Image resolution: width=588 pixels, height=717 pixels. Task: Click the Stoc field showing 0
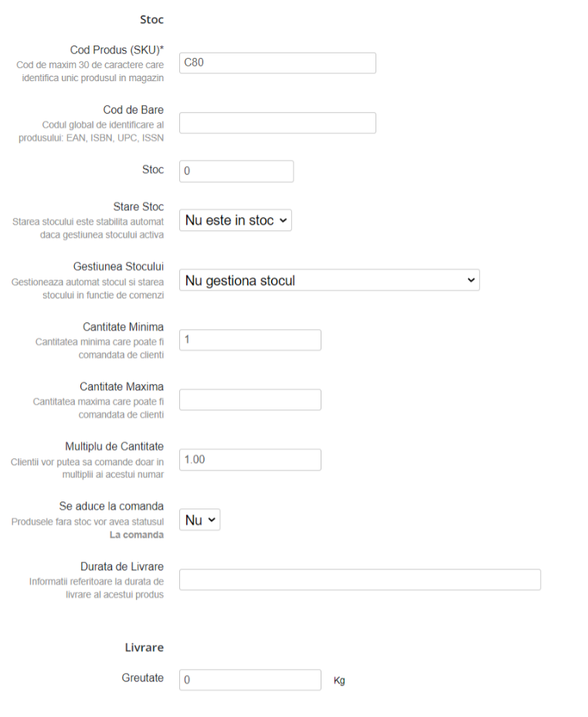[x=236, y=171]
